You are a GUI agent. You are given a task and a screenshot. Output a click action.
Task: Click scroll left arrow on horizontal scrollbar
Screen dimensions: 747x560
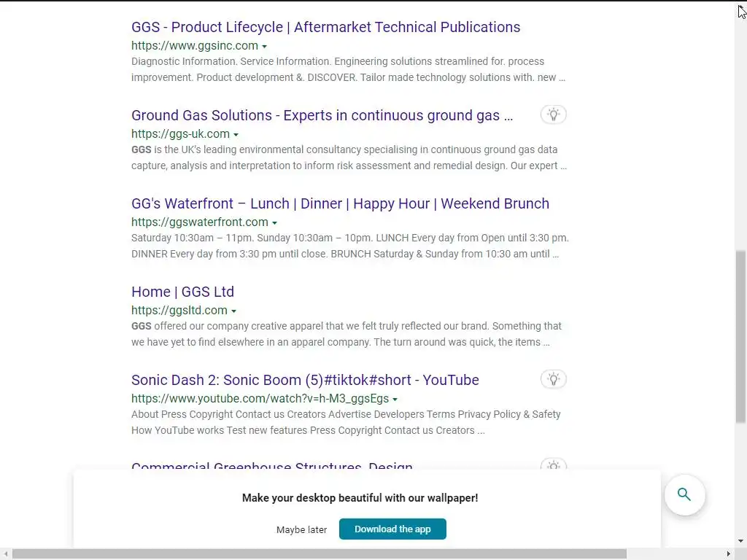pos(5,554)
